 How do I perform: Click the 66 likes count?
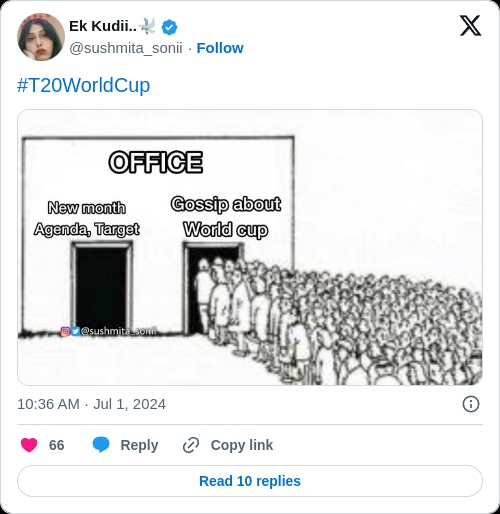56,445
